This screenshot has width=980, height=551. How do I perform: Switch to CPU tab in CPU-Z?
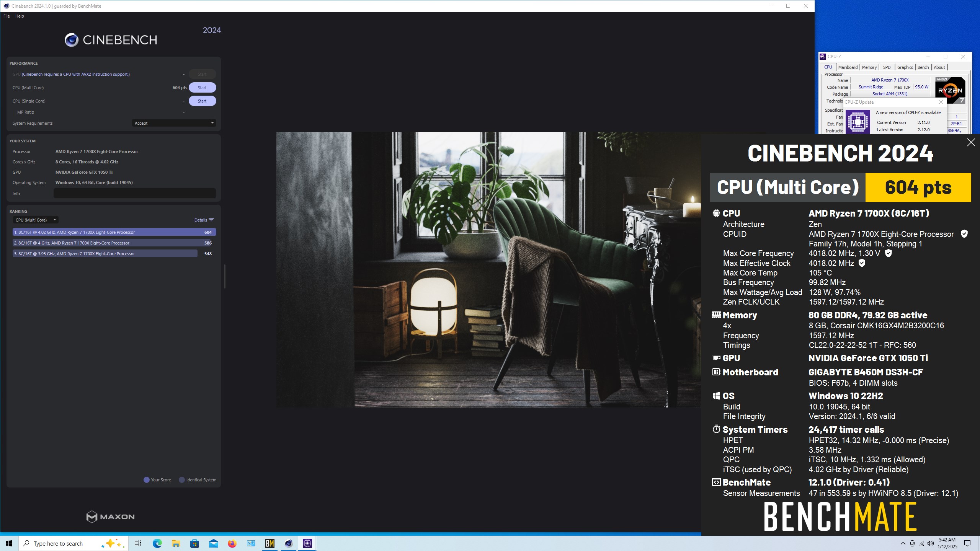(828, 67)
